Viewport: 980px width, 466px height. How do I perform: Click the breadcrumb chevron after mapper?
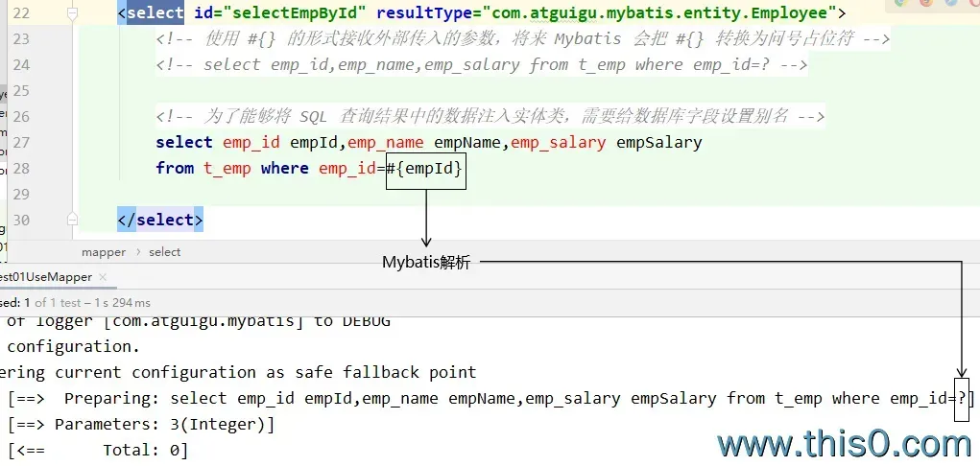pos(137,252)
